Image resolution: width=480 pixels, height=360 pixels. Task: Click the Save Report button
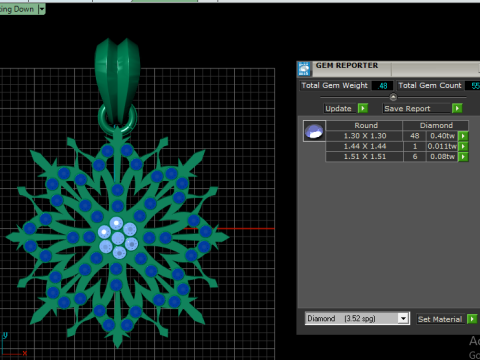click(x=417, y=109)
